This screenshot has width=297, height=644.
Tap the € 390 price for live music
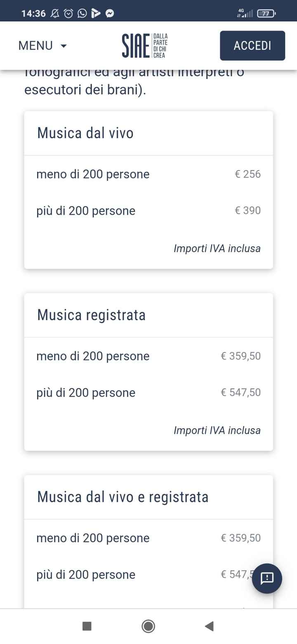pos(247,211)
